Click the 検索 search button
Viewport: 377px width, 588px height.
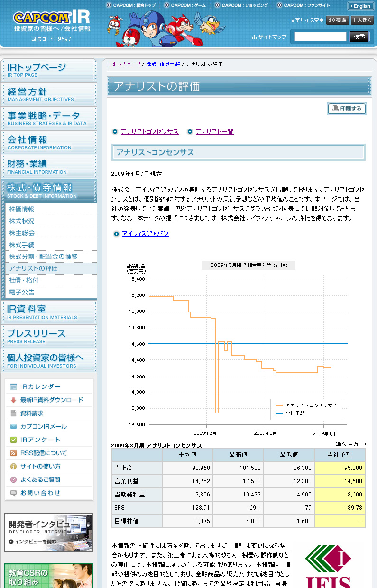[x=359, y=37]
